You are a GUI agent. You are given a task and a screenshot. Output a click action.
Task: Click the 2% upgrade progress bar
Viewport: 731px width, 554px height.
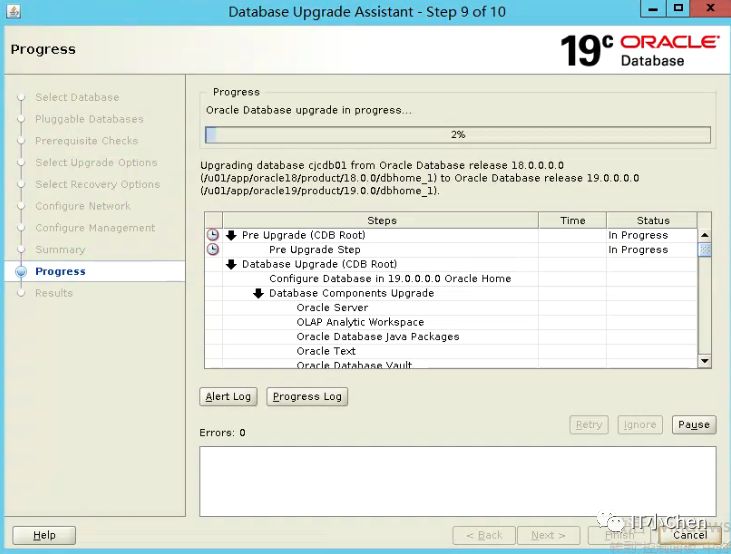tap(458, 135)
